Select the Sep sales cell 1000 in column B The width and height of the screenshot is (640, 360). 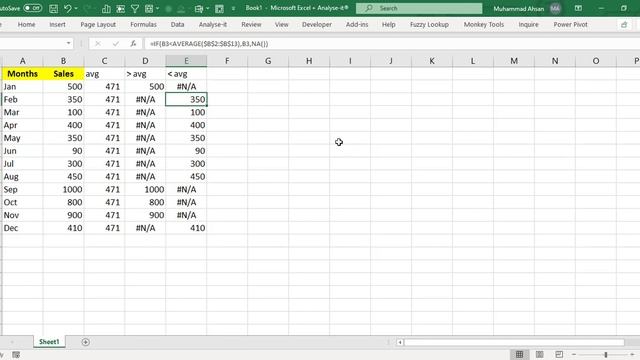click(x=63, y=189)
